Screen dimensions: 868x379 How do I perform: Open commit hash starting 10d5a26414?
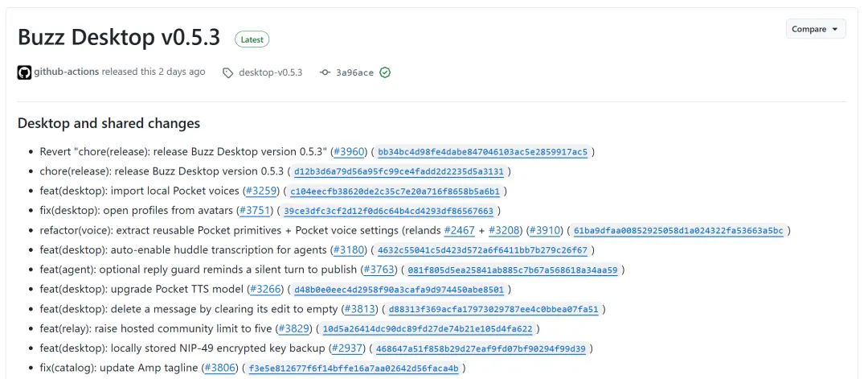pyautogui.click(x=428, y=329)
